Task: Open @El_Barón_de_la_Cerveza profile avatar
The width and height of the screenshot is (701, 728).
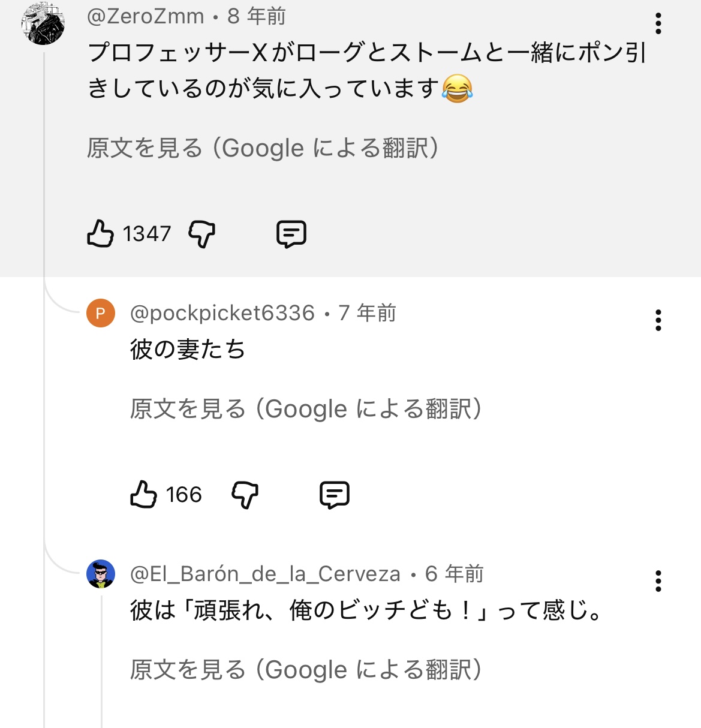Action: click(x=101, y=574)
